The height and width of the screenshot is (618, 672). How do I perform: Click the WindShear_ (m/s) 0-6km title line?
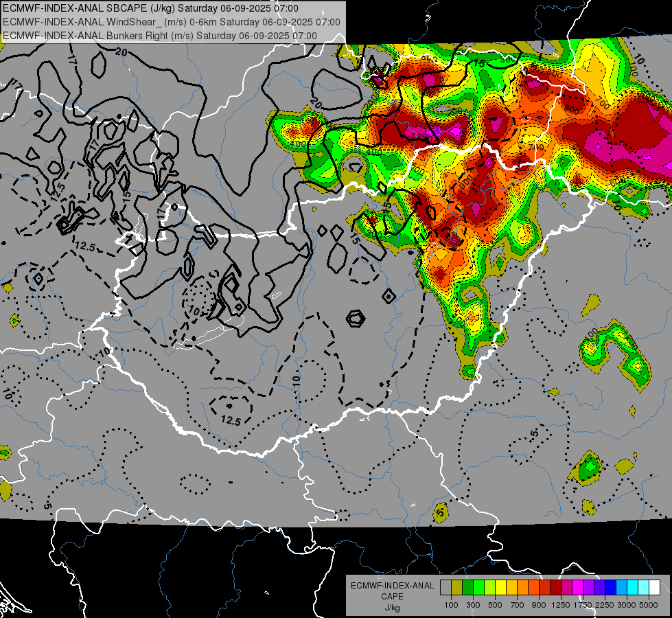(172, 22)
